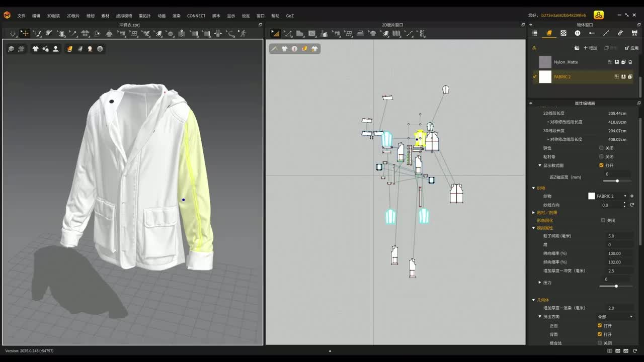Click the 经向缩率 value field
Viewport: 644px width, 362px height.
click(x=619, y=262)
